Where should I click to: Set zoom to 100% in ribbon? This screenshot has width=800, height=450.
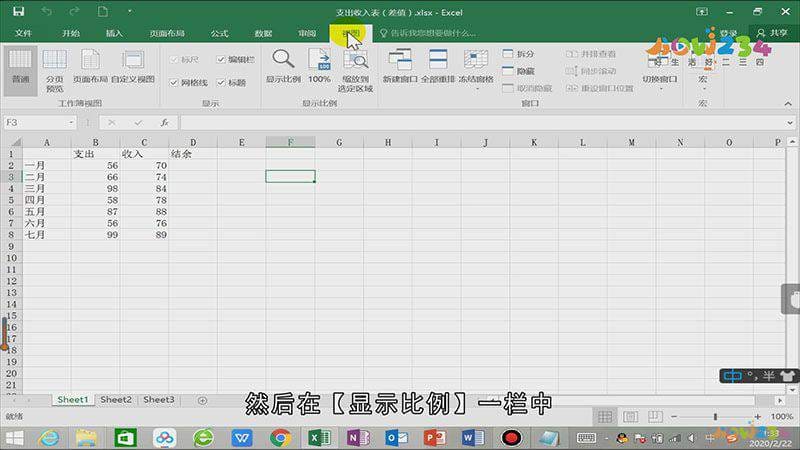click(x=319, y=66)
